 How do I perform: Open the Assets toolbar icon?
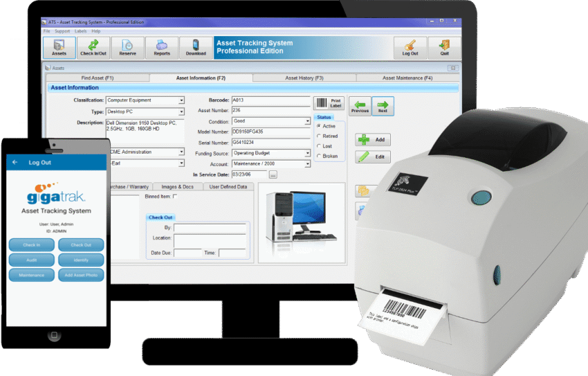tap(59, 47)
